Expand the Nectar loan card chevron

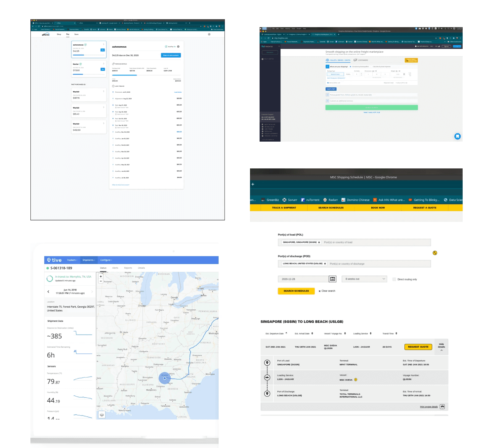(104, 64)
